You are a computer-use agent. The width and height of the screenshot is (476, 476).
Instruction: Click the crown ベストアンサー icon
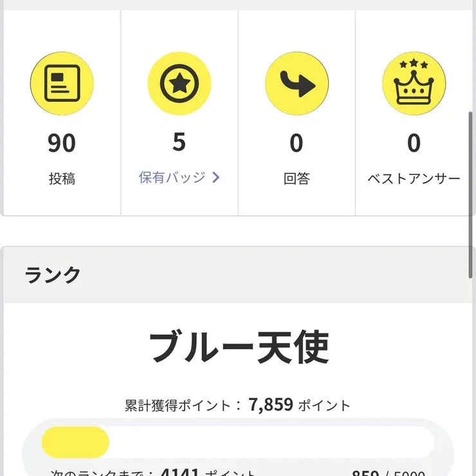tap(414, 83)
